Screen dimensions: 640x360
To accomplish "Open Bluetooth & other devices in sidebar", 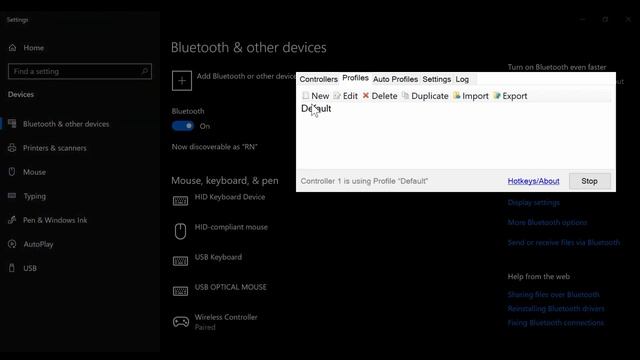I will tap(59, 124).
